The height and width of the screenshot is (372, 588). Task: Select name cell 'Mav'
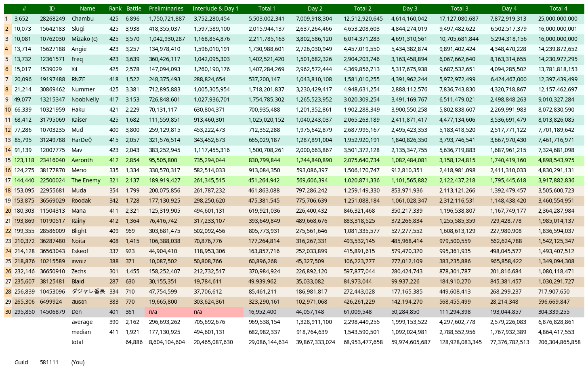click(x=77, y=150)
